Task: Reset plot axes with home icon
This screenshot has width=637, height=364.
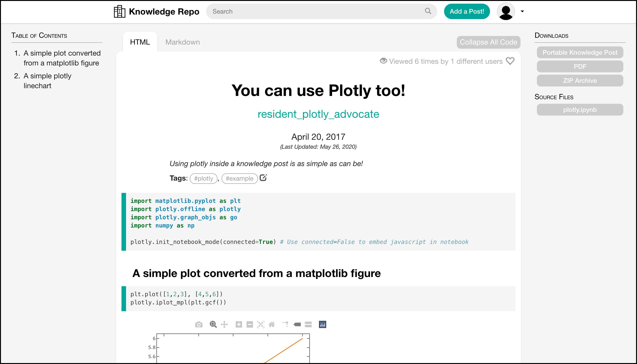Action: pos(272,325)
